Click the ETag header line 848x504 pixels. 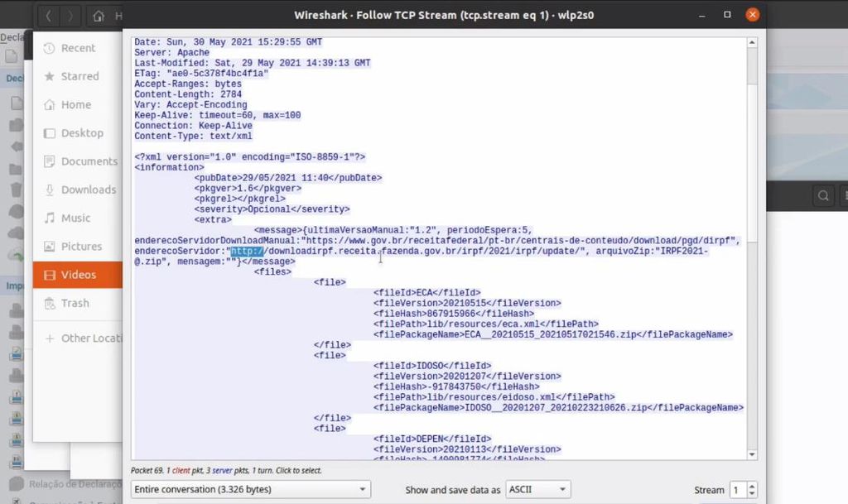pyautogui.click(x=201, y=74)
